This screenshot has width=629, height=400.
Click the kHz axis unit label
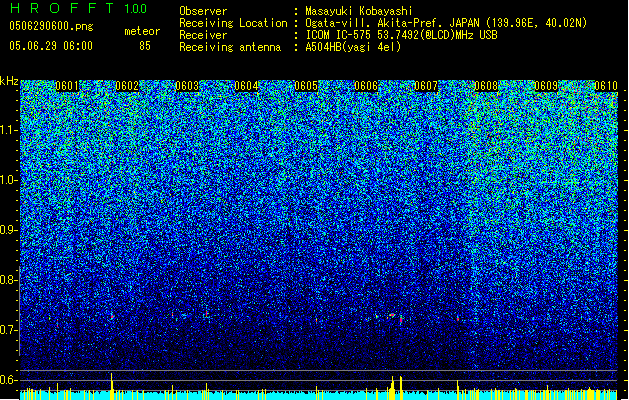click(9, 81)
